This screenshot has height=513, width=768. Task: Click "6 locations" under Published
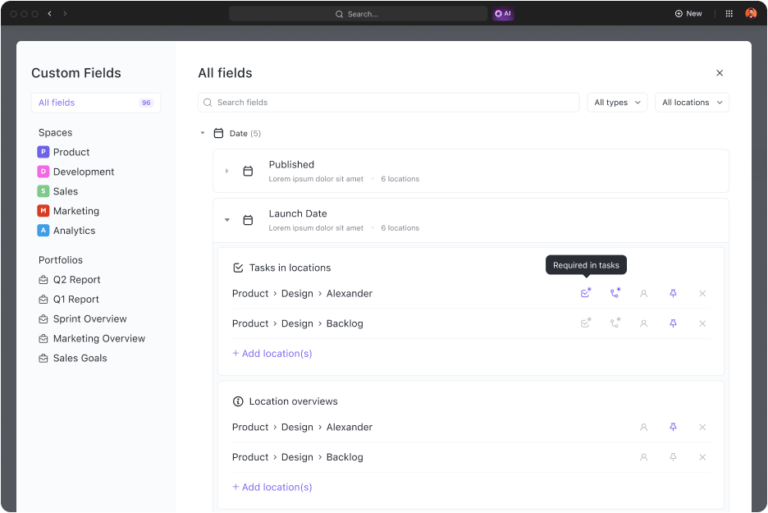[400, 179]
